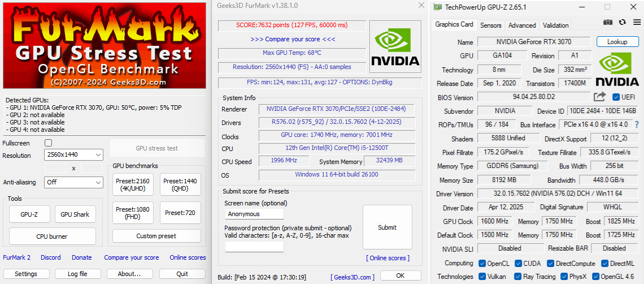Click the custom resolution height field
The width and height of the screenshot is (644, 284).
[92, 168]
